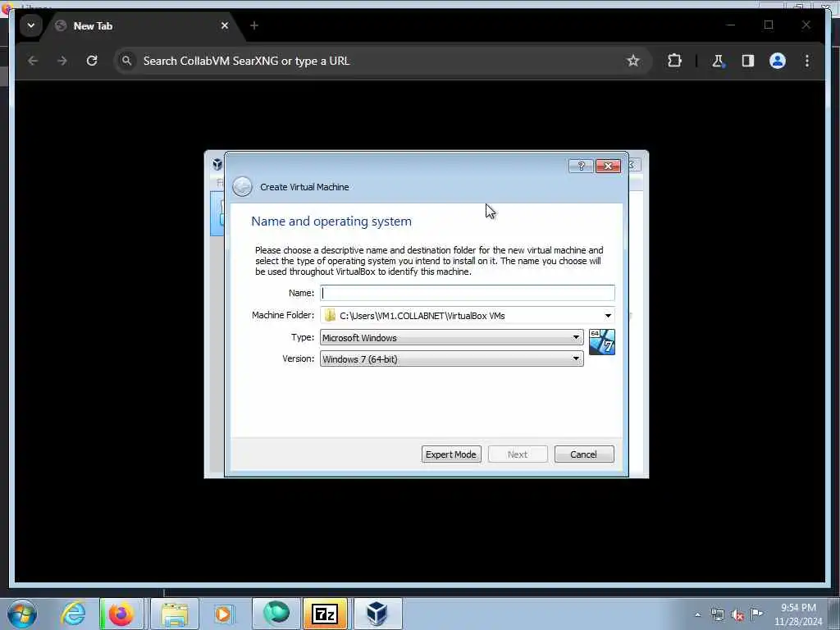The height and width of the screenshot is (630, 840).
Task: Open the browser Extensions puzzle icon
Action: (x=674, y=61)
